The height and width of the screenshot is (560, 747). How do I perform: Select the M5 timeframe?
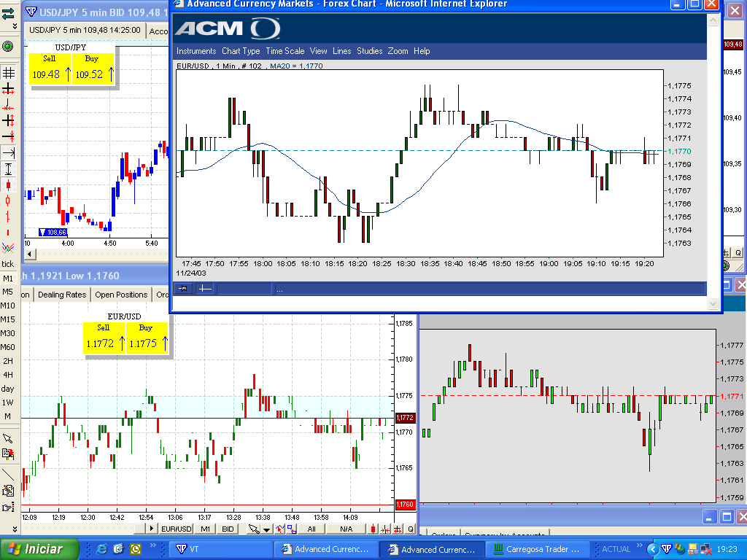coord(8,292)
